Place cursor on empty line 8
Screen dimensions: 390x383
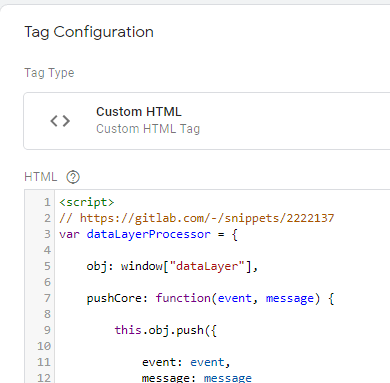[222, 314]
